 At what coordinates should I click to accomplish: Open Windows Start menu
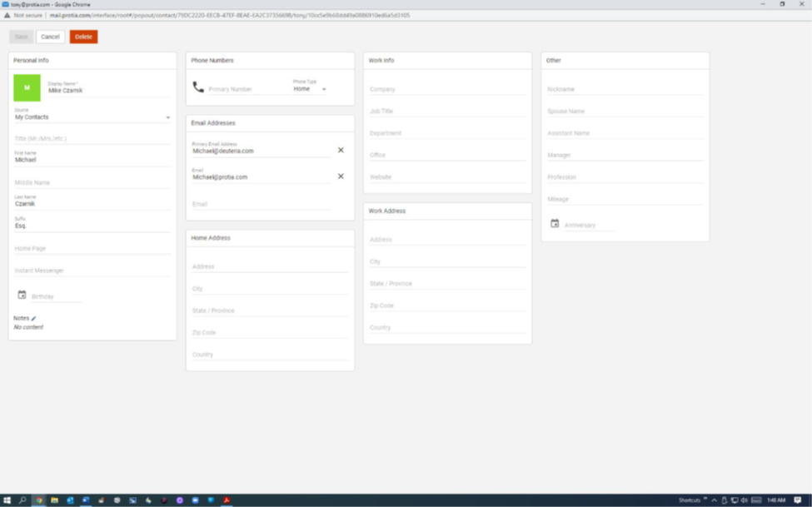click(7, 500)
